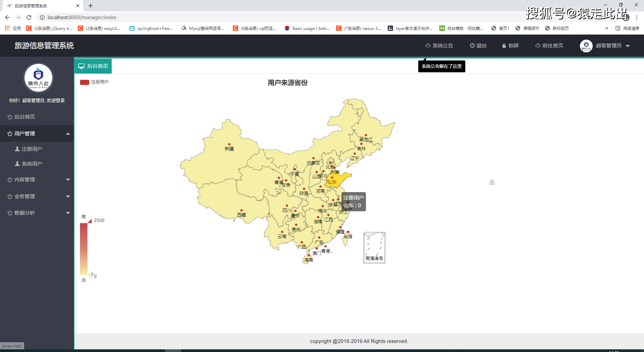Toggle the 注册用户 legend swatch
Screen dimensions: 644x352
(85, 82)
